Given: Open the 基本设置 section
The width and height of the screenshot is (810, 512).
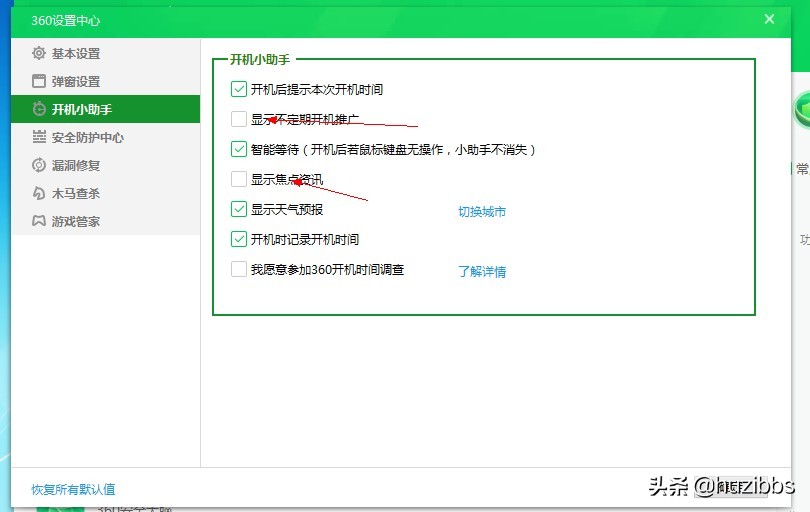Looking at the screenshot, I should click(x=105, y=53).
